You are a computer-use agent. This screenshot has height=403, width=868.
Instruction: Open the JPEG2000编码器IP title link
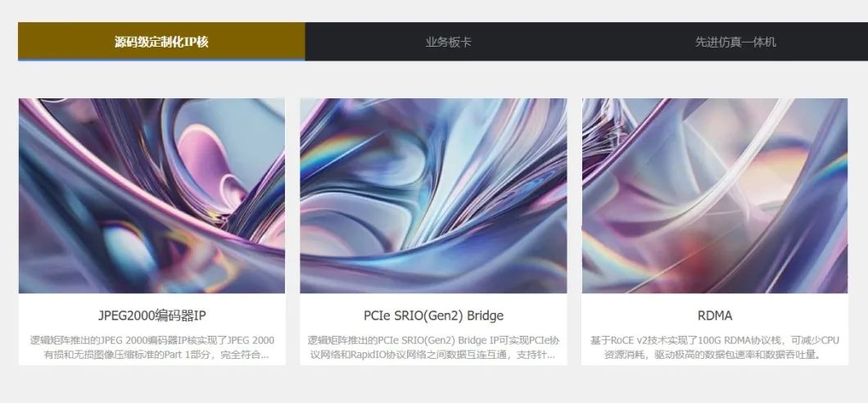152,315
